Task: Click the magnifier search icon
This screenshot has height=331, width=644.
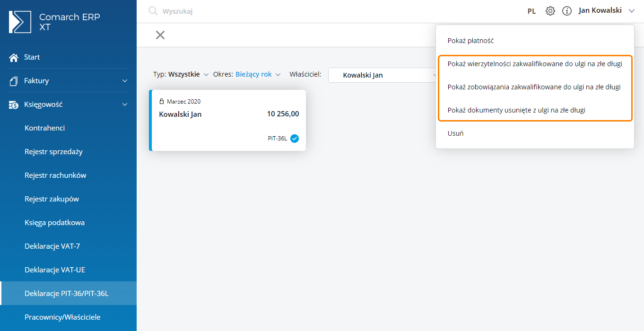Action: coord(153,11)
